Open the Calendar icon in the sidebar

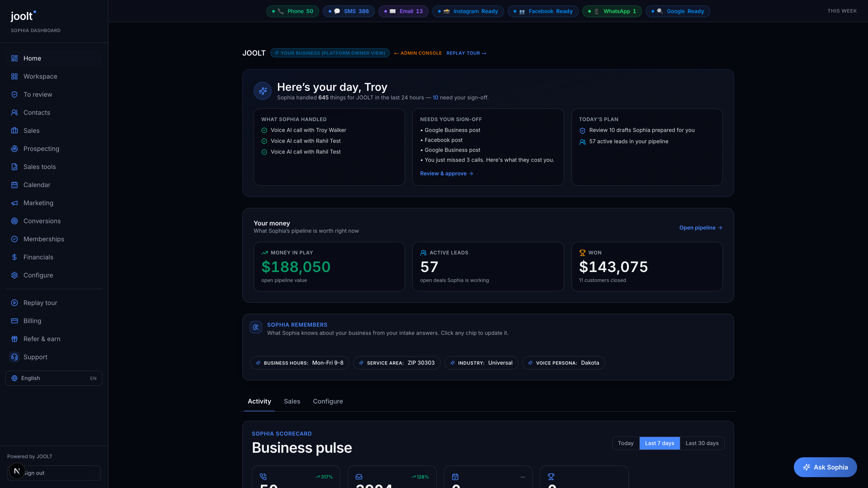[x=14, y=185]
